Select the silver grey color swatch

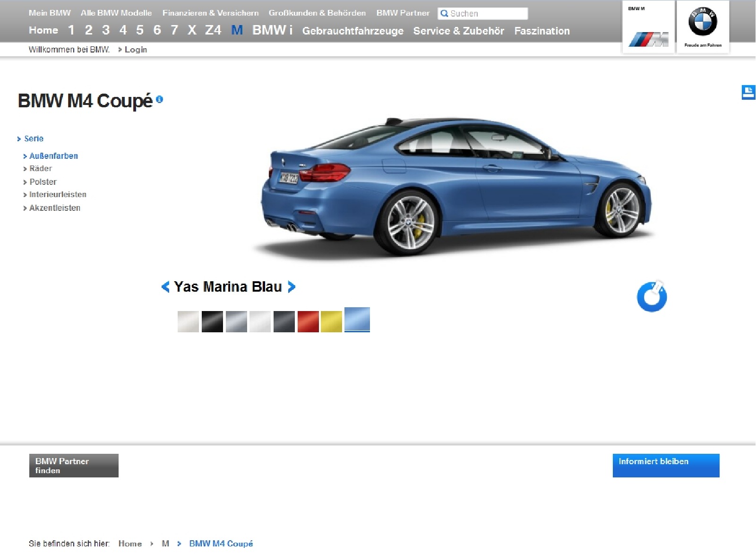point(236,321)
